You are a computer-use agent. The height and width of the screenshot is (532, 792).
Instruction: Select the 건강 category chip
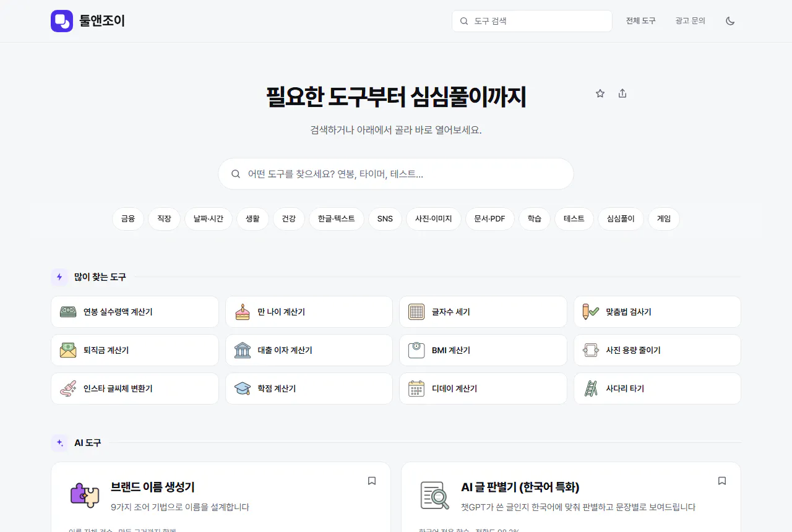[289, 219]
